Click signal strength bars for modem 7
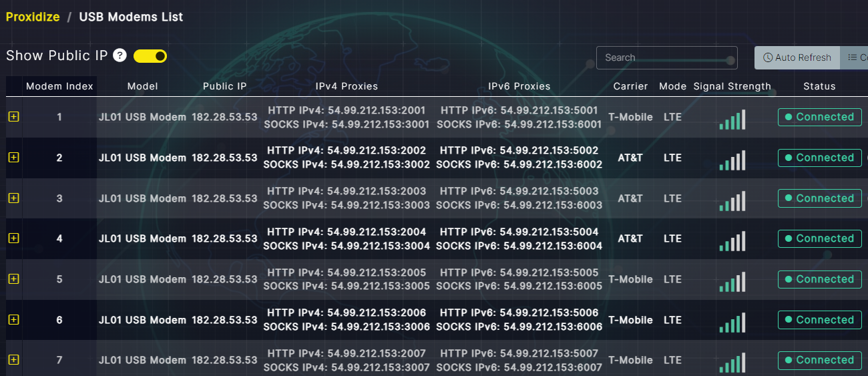 tap(732, 363)
